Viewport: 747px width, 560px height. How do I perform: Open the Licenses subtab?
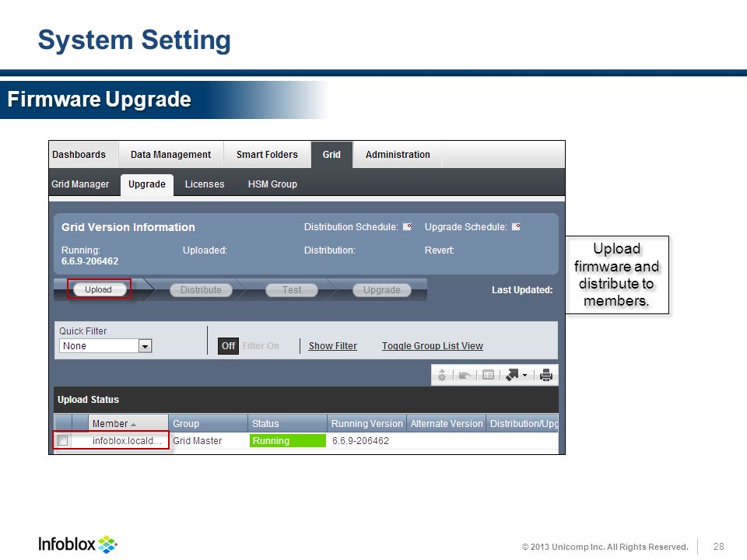coord(205,184)
